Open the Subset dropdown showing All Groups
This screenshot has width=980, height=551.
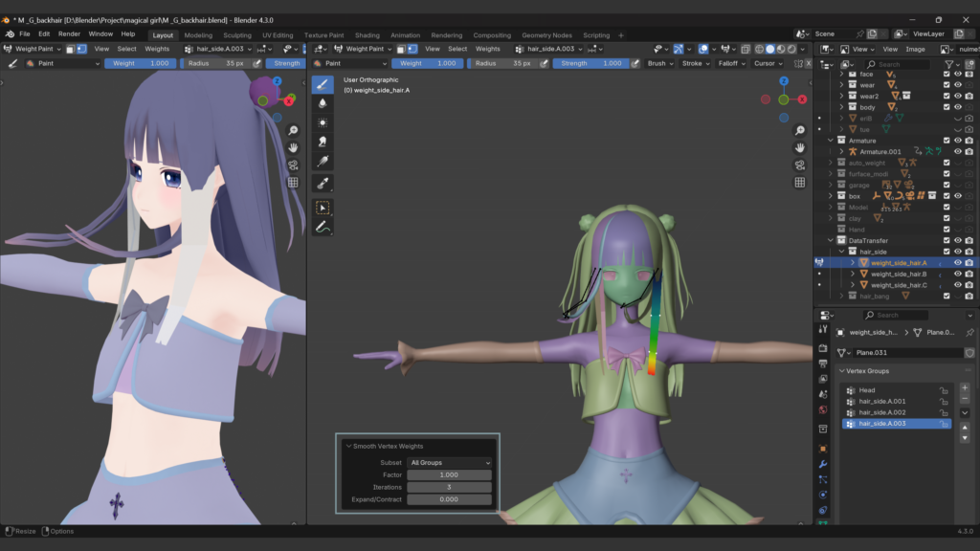tap(449, 463)
